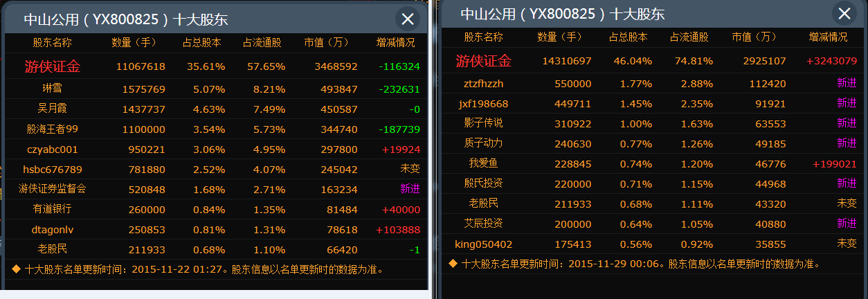Screen dimensions: 868x299
Task: Click 游侠证金 in right panel
Action: (483, 61)
